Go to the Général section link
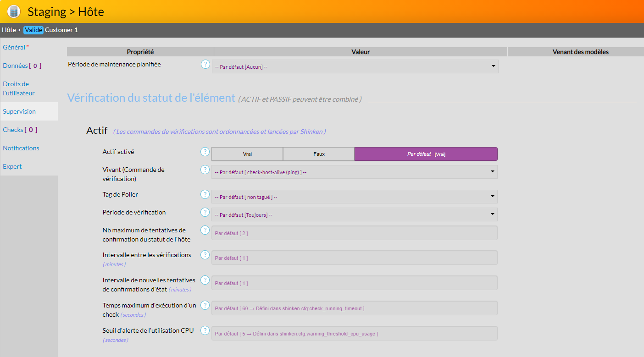 14,47
